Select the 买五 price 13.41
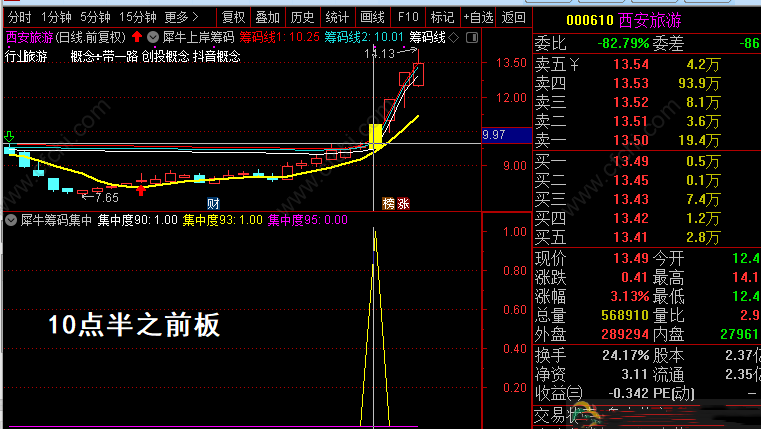This screenshot has height=429, width=761. [630, 237]
